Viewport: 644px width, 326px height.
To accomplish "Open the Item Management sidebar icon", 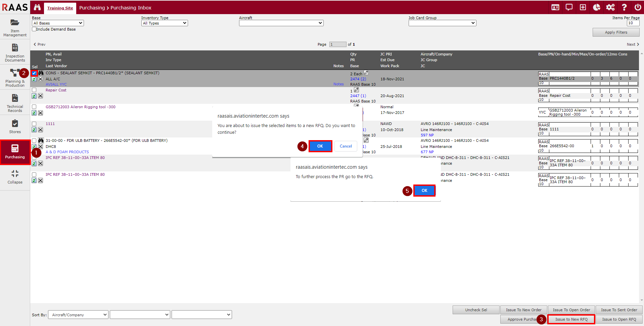I will tap(15, 27).
